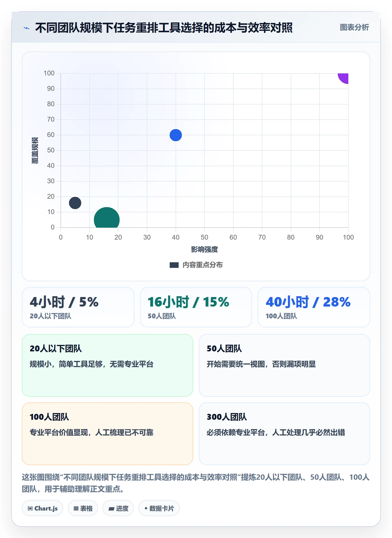Click the "50人团队" label under "16小时 / 15%"
Image resolution: width=392 pixels, height=538 pixels.
coord(162,316)
